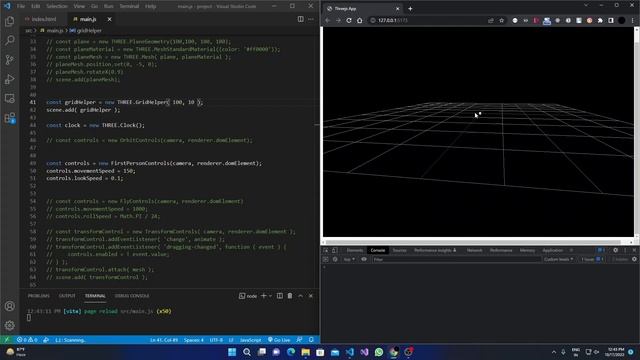Viewport: 640px width, 360px height.
Task: Open the DevTools Settings gear
Action: pyautogui.click(x=616, y=250)
